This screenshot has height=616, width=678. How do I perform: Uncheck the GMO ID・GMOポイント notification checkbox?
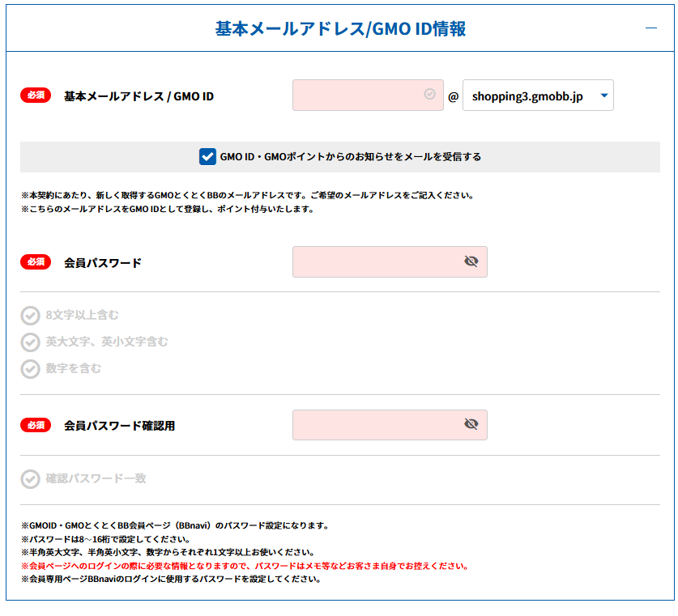pyautogui.click(x=207, y=157)
